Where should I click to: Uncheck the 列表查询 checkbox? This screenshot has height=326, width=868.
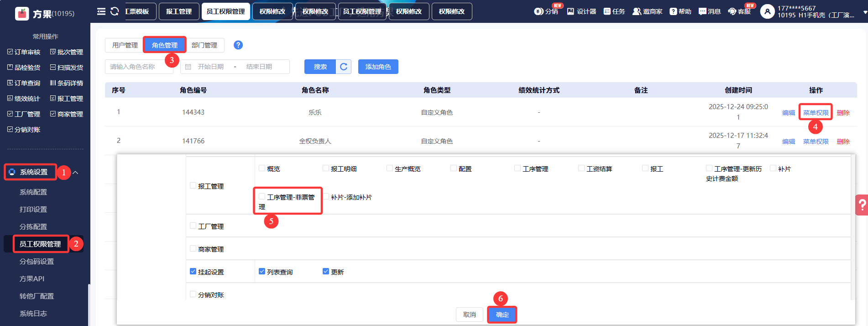pos(262,271)
